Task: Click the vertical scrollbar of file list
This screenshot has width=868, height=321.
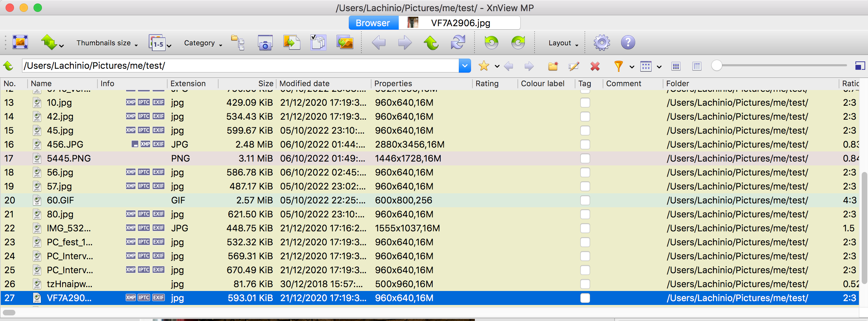Action: 864,227
